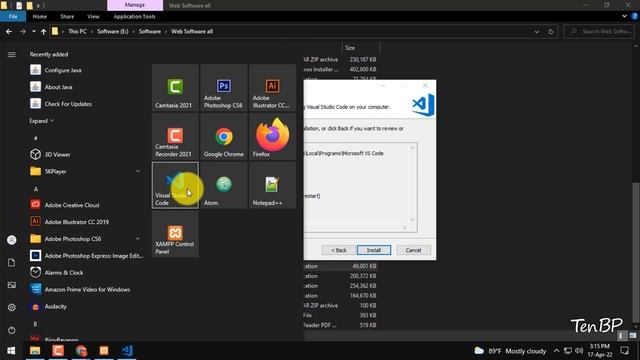The image size is (640, 360).
Task: Launch the Firefox tile
Action: (272, 136)
